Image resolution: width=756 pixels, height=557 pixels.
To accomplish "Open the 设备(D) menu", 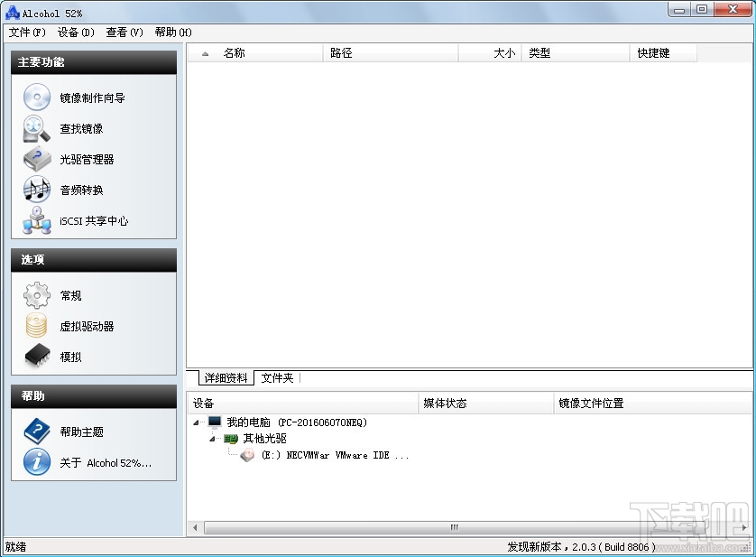I will [x=76, y=32].
